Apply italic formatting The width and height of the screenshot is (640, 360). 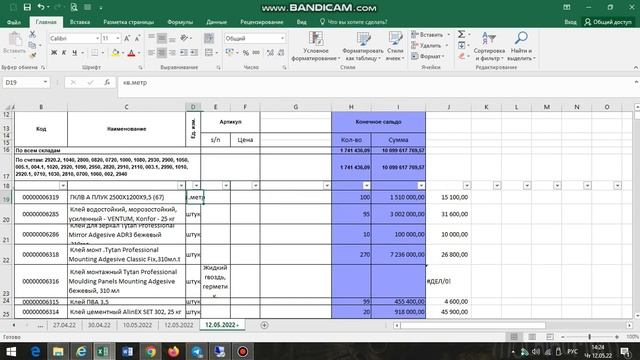tap(64, 53)
